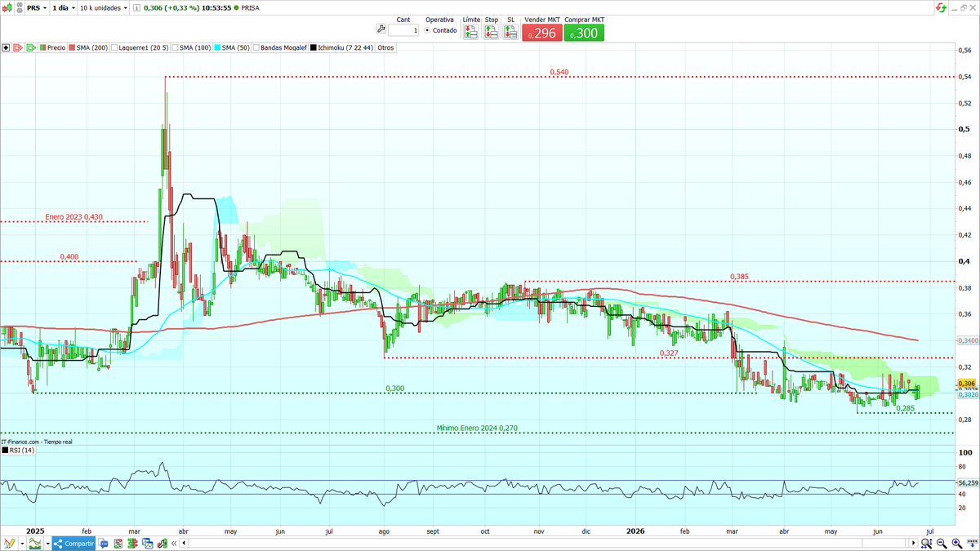
Task: Click the 0,540 resistance level label
Action: [x=559, y=72]
